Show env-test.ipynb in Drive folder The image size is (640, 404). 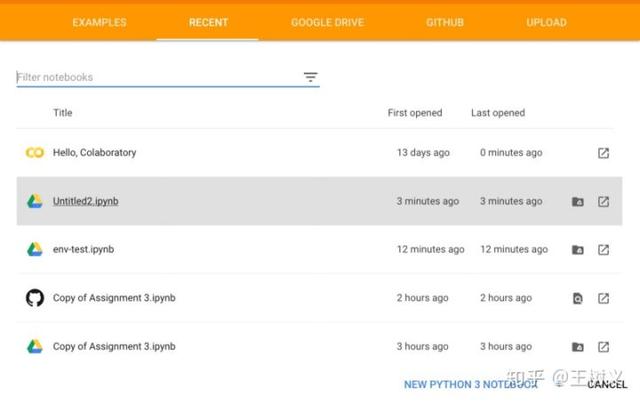578,250
